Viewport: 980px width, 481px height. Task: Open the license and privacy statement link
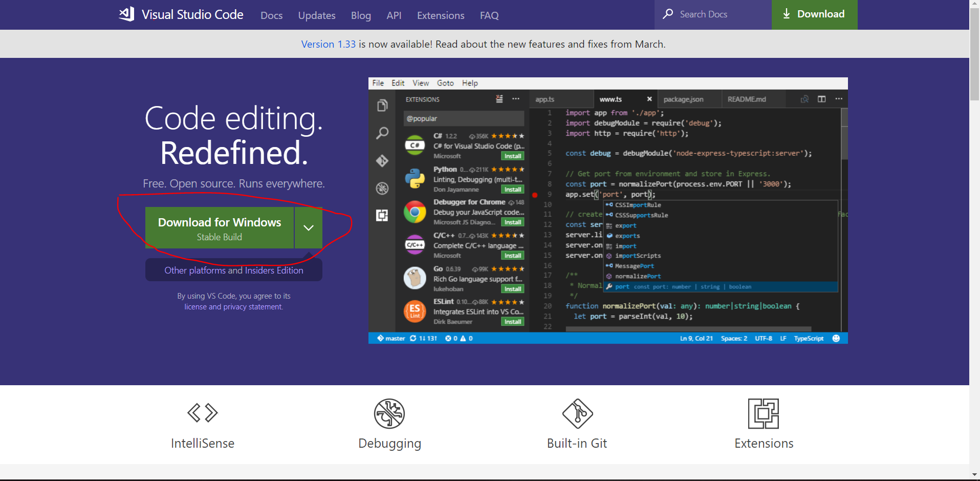(233, 306)
